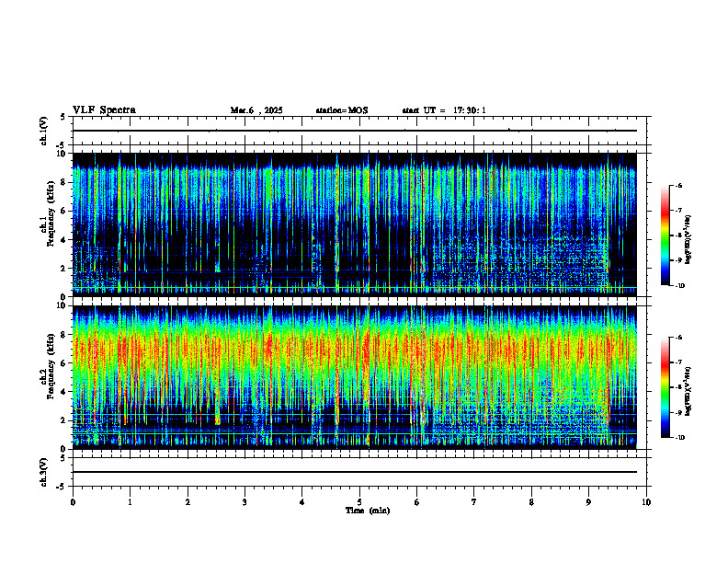Screen dimensions: 728x563
Task: Click time axis tick label "3"
Action: tap(245, 502)
